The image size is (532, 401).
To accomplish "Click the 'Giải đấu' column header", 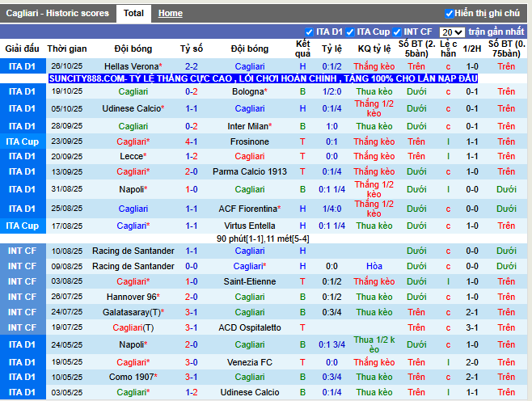I will coord(22,49).
